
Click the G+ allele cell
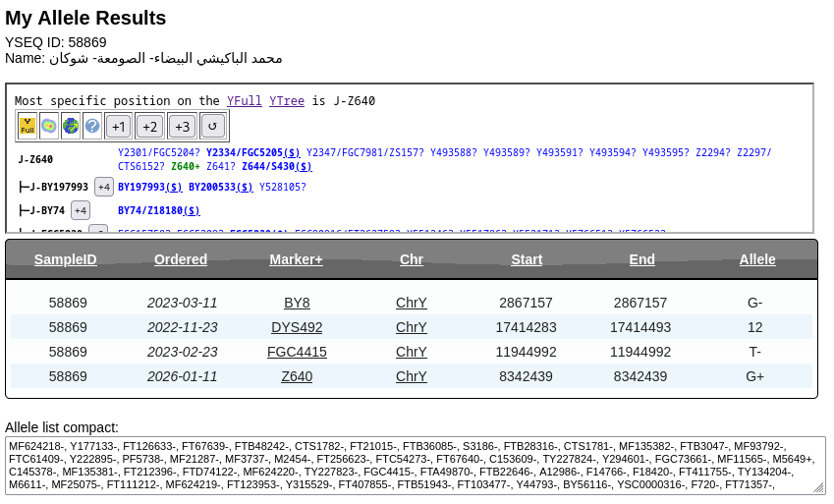(x=754, y=376)
